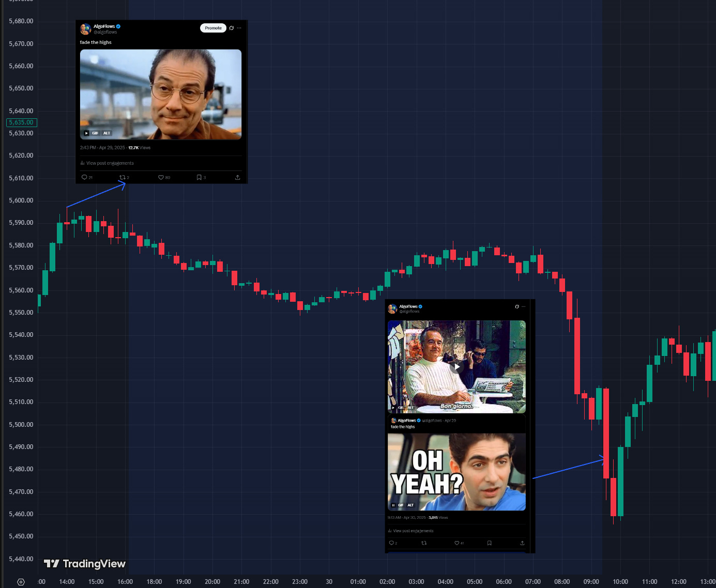This screenshot has width=716, height=588.
Task: Click 5,550.00 on the price axis
Action: [21, 313]
